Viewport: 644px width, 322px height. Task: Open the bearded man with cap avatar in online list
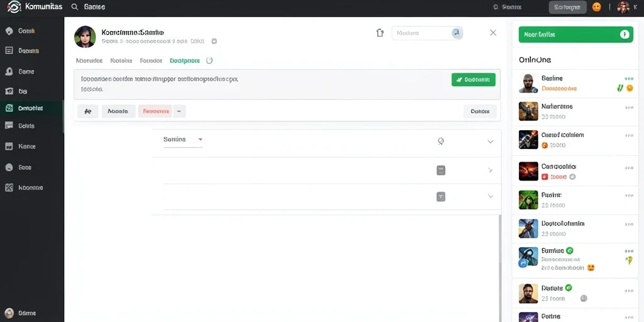coord(528,84)
